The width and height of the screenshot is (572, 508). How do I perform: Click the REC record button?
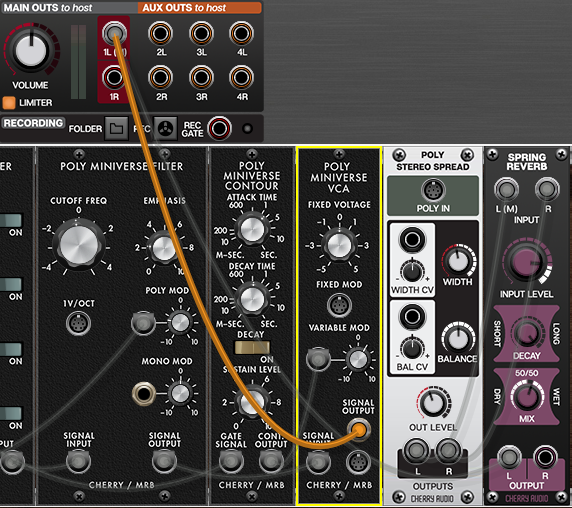tap(165, 128)
